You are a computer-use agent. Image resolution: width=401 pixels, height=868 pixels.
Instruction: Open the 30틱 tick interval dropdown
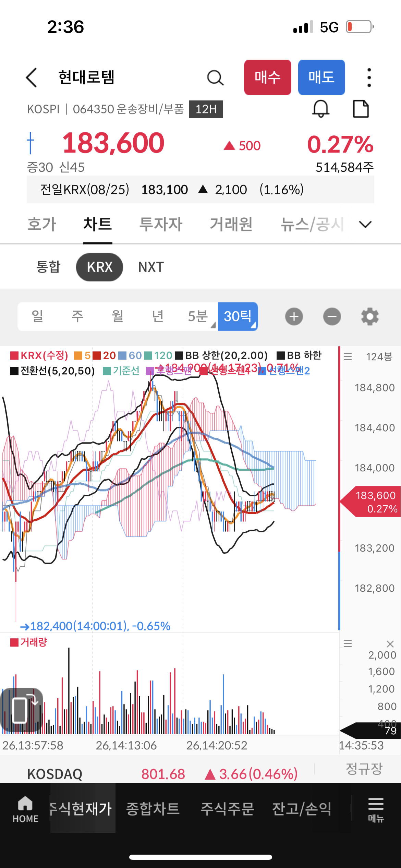(238, 316)
